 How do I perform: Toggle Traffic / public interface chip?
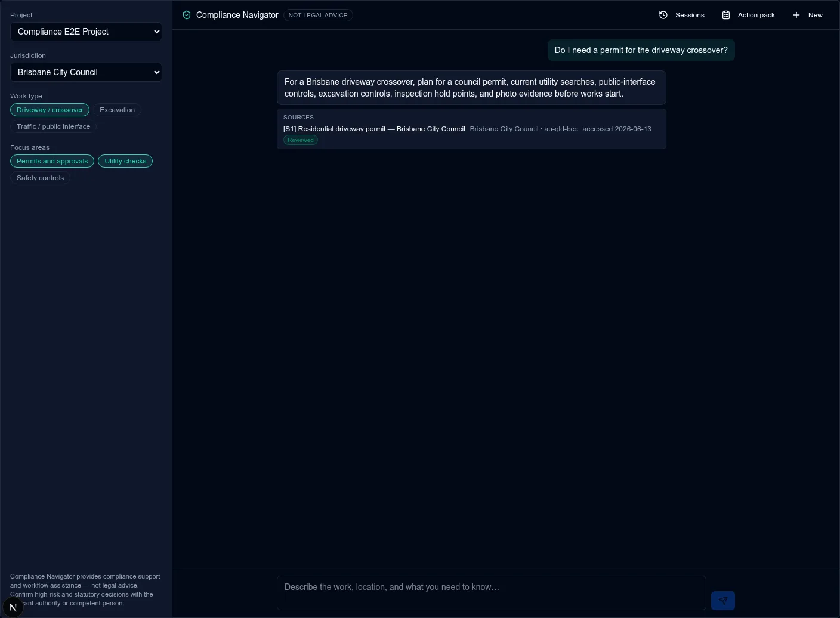(x=54, y=126)
